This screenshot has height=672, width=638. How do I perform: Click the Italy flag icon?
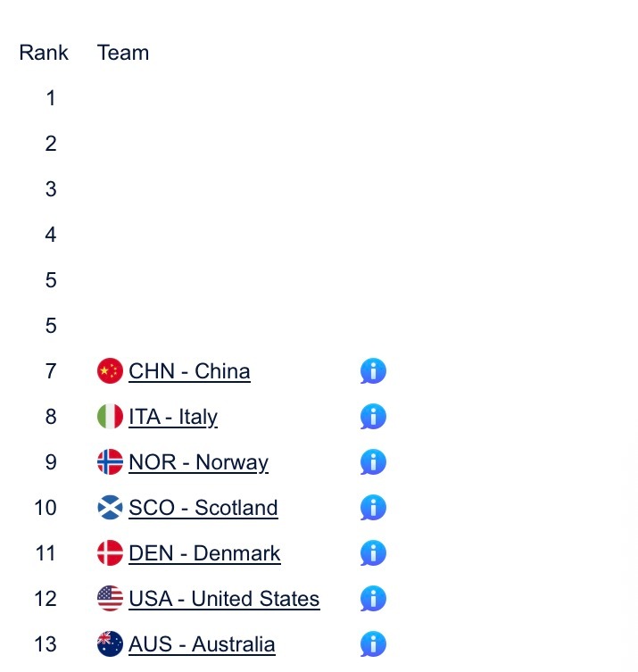[x=110, y=417]
